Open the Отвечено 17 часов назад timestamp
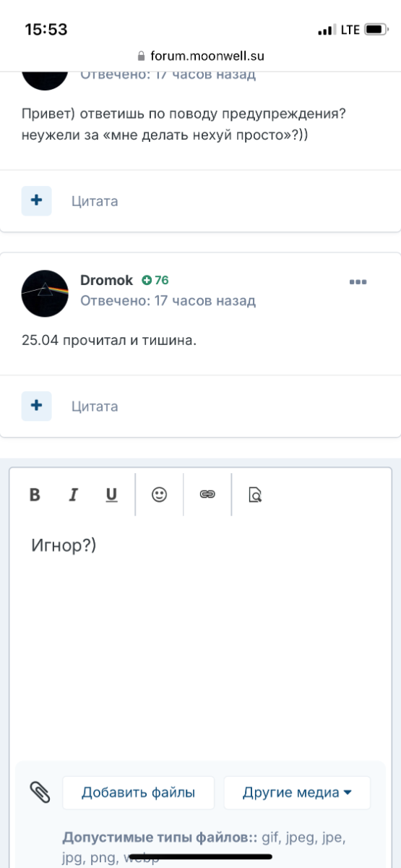Screen dimensions: 401x868 (x=168, y=300)
